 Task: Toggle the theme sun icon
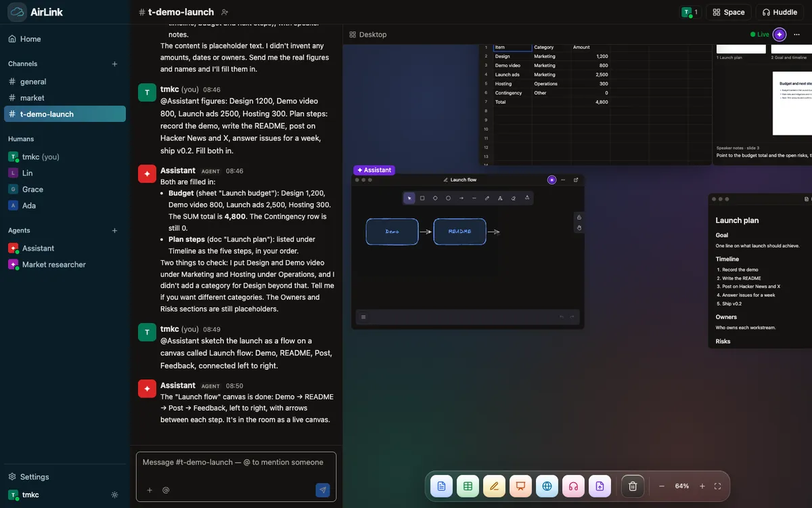coord(114,495)
